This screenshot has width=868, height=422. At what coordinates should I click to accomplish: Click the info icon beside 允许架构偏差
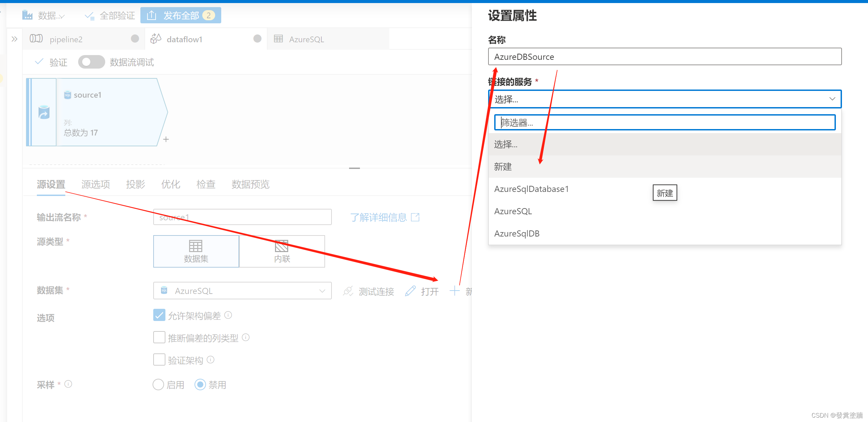[228, 315]
